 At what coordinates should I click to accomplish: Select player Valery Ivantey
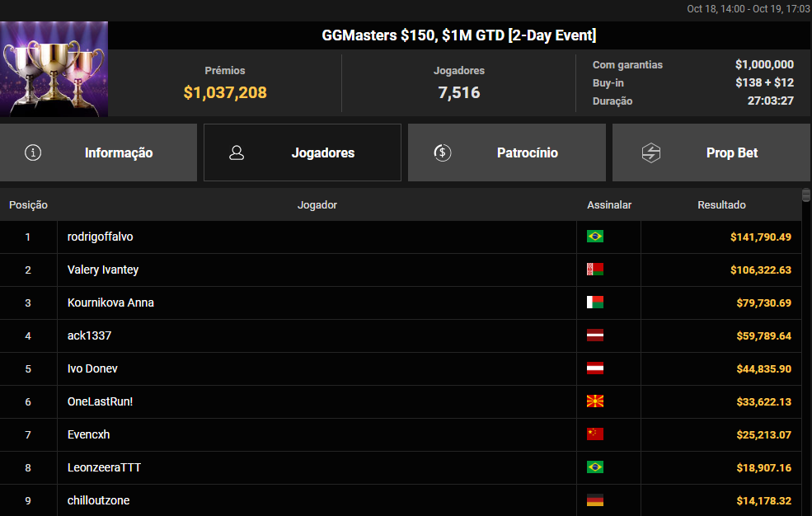pyautogui.click(x=103, y=270)
